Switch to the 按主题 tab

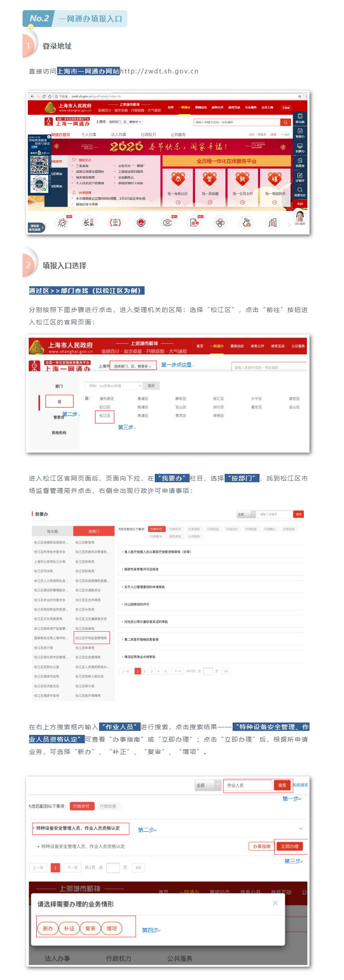tap(52, 531)
